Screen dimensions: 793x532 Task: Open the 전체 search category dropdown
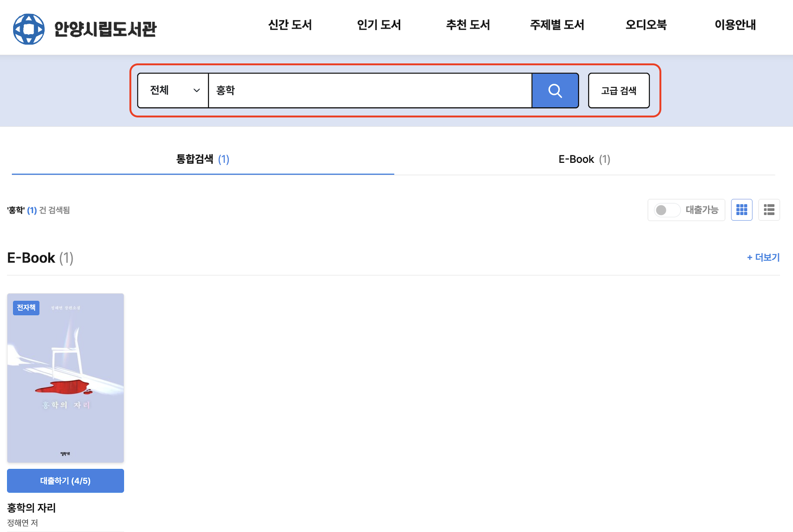[173, 90]
